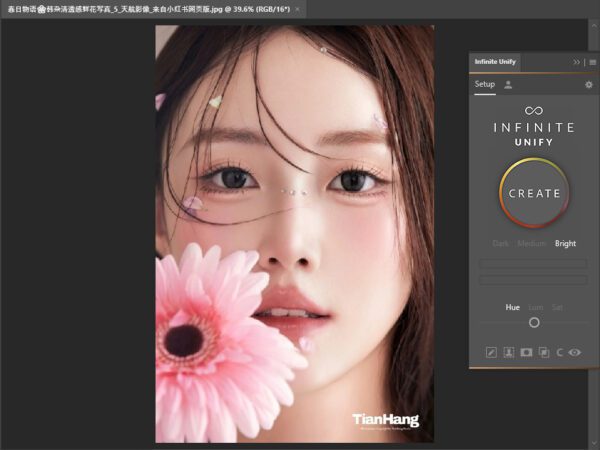Image resolution: width=600 pixels, height=450 pixels.
Task: Click the overlapping squares icon in bottom row
Action: click(x=543, y=352)
